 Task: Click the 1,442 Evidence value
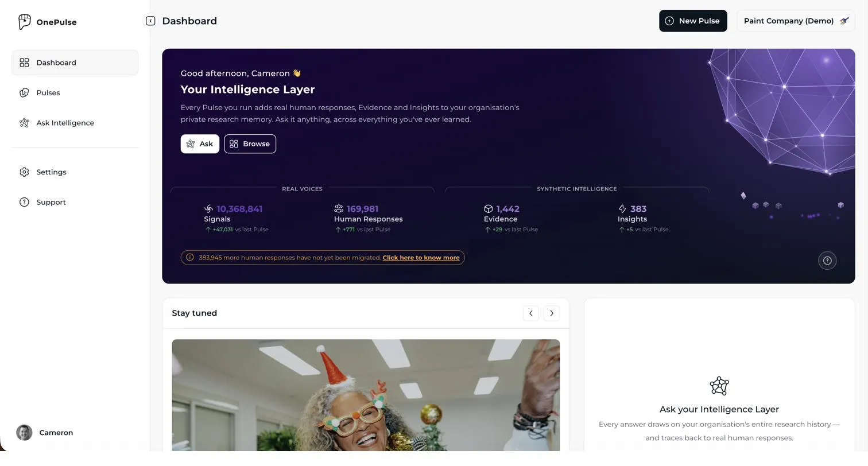pos(507,209)
